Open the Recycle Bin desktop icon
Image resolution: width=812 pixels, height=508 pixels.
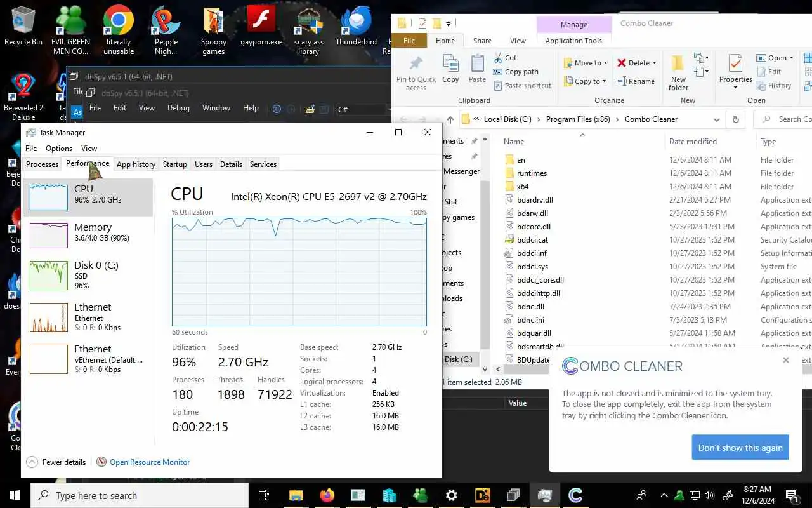tap(23, 27)
